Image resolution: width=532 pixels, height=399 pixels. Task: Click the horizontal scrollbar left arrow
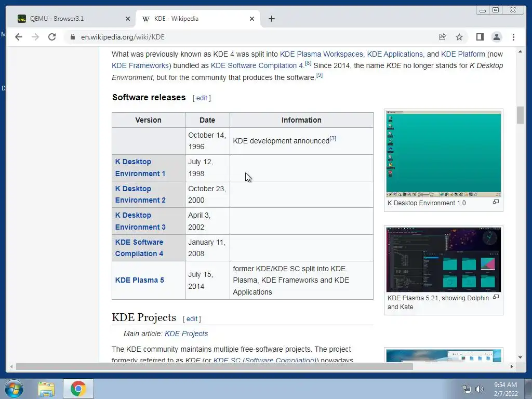(x=11, y=366)
